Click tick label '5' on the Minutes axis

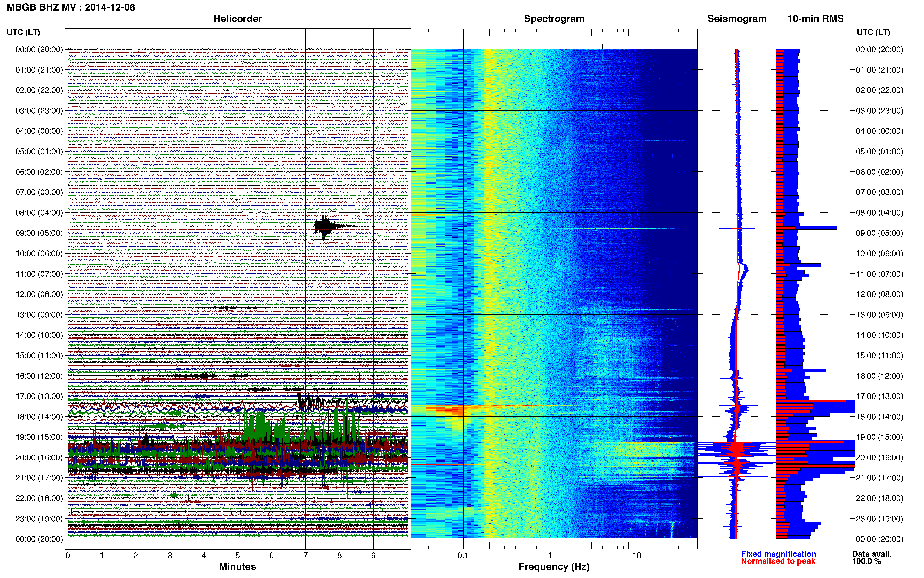(238, 555)
